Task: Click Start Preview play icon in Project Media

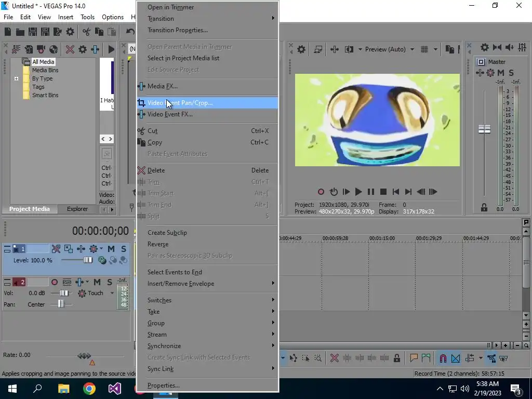Action: tap(111, 49)
